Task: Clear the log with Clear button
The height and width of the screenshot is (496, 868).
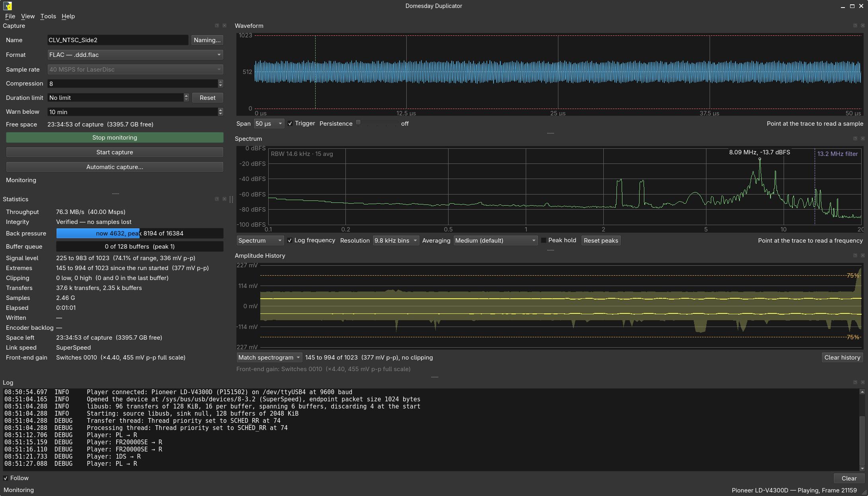Action: click(x=849, y=478)
